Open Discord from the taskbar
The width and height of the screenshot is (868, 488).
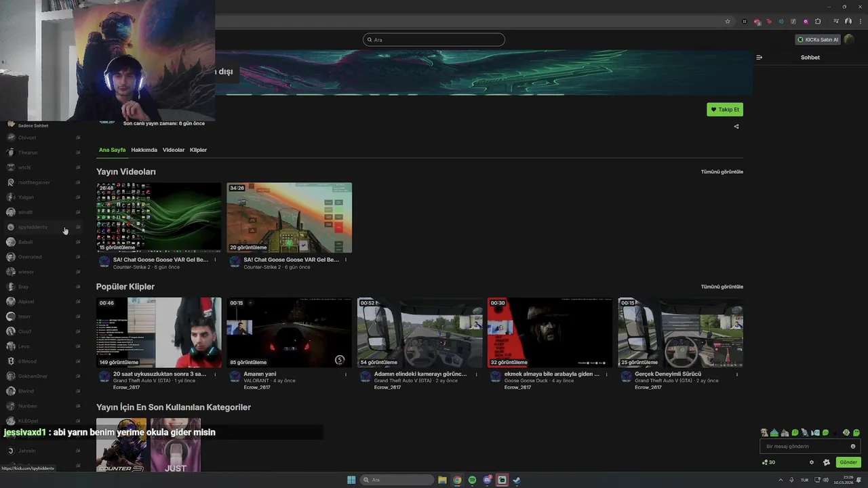[x=487, y=480]
